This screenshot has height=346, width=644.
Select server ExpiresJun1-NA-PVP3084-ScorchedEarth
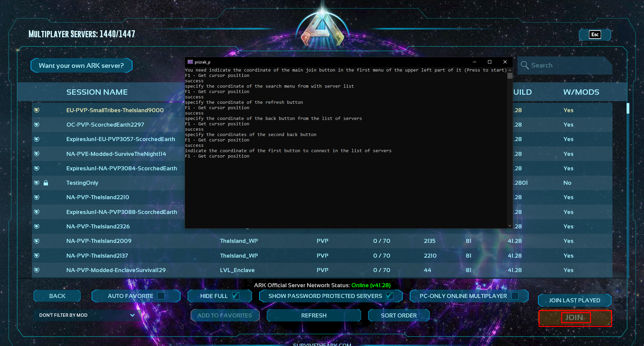point(121,168)
